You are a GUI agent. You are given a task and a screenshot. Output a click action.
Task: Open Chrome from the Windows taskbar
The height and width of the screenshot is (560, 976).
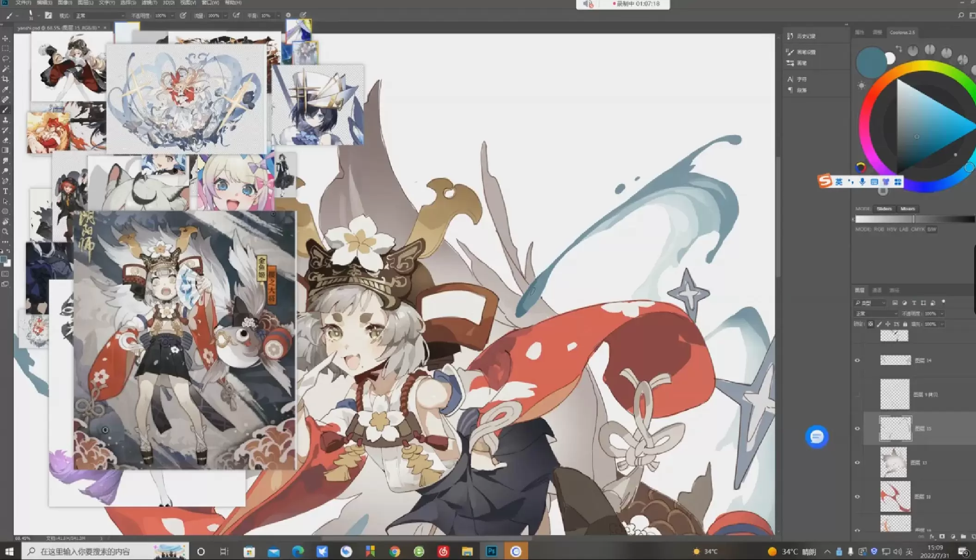pos(395,551)
